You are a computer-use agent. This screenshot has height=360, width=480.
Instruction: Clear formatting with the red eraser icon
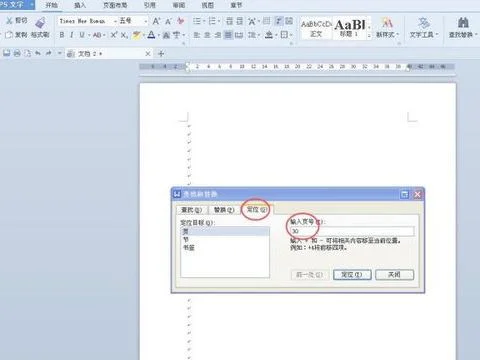pyautogui.click(x=180, y=21)
